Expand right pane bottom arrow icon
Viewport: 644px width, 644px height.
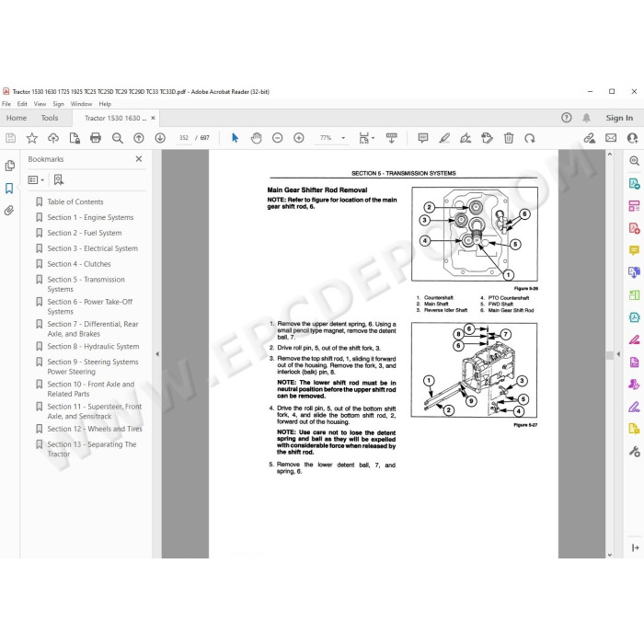tap(635, 547)
